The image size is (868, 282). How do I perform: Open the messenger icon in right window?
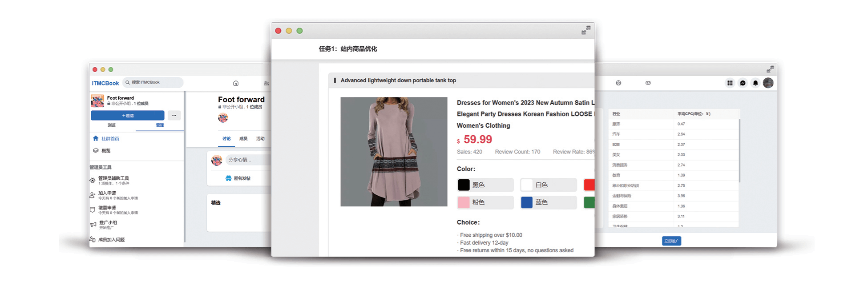click(743, 83)
